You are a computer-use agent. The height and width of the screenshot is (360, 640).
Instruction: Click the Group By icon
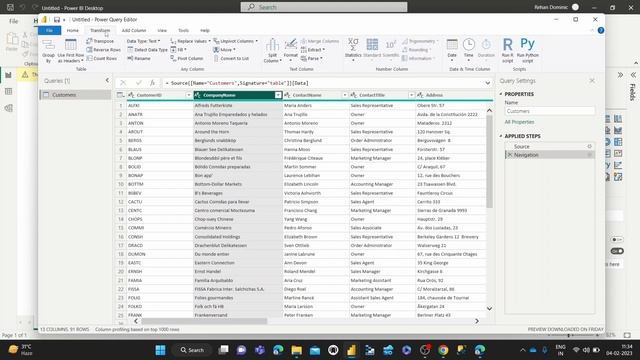(x=48, y=50)
